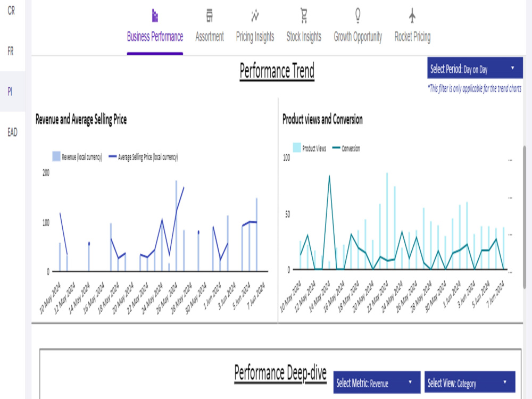
Task: Click the Select View dropdown arrow
Action: [x=505, y=382]
